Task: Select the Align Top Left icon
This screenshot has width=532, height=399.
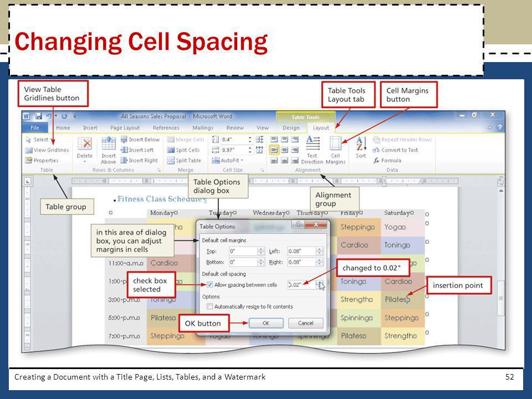Action: [x=274, y=140]
